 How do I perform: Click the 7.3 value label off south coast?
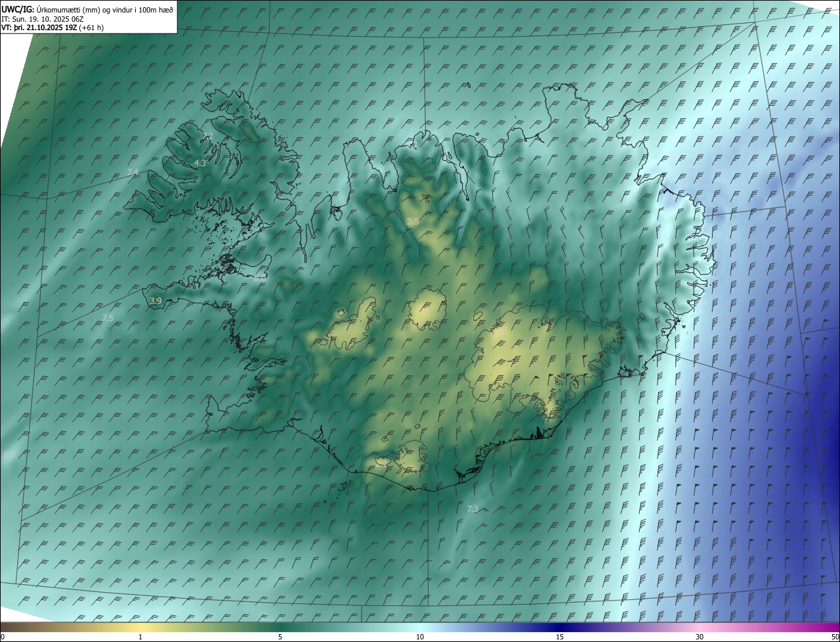click(x=472, y=509)
